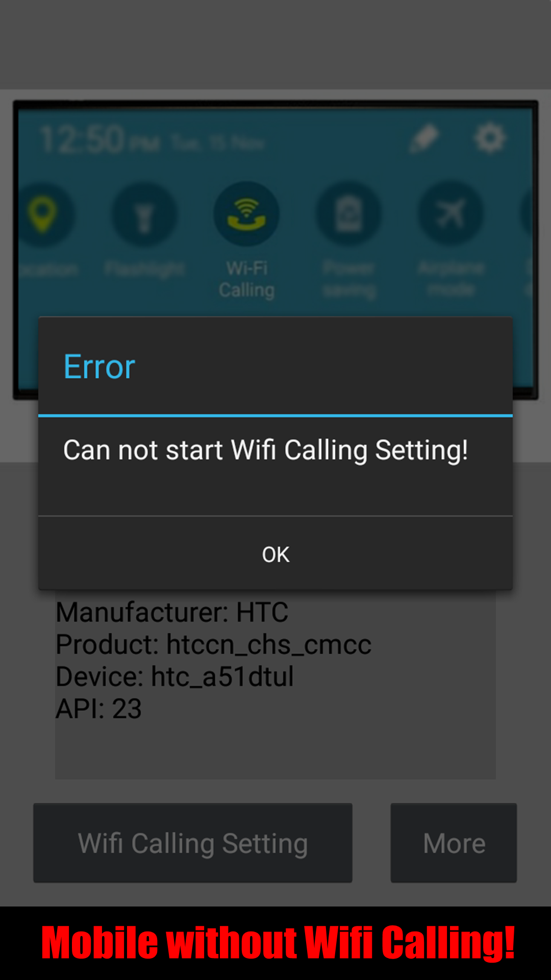Image resolution: width=551 pixels, height=980 pixels.
Task: Tap the pencil edit icon
Action: 424,138
